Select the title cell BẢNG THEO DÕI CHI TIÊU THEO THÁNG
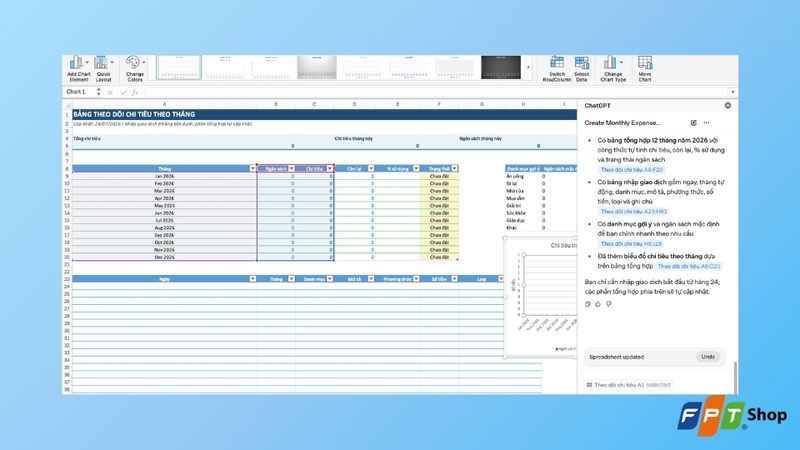Viewport: 800px width, 450px height. 134,114
